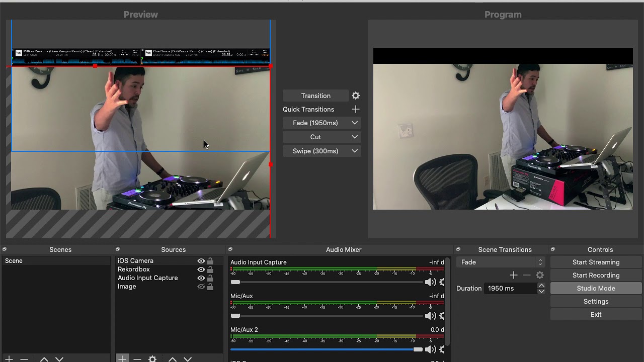Lock the Audio Input Capture source
This screenshot has width=644, height=362.
[x=210, y=278]
